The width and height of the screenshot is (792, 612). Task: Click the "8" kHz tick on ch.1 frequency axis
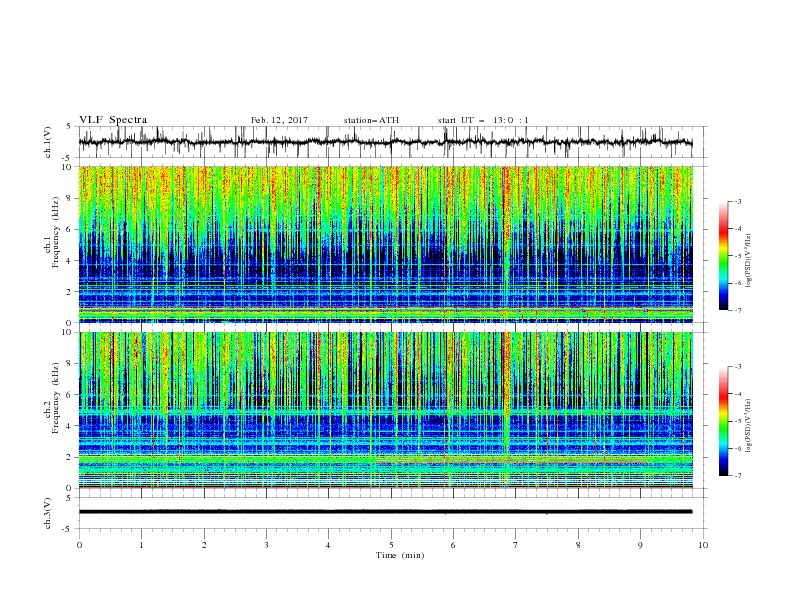(x=70, y=198)
